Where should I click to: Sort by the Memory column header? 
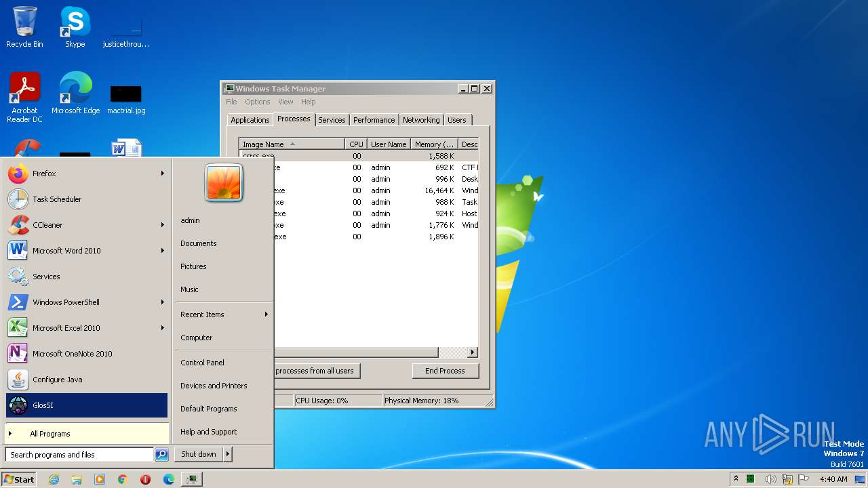click(x=435, y=144)
